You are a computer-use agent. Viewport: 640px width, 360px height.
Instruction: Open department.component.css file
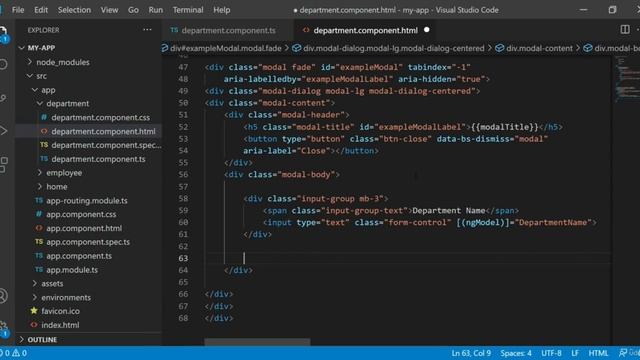click(x=100, y=118)
